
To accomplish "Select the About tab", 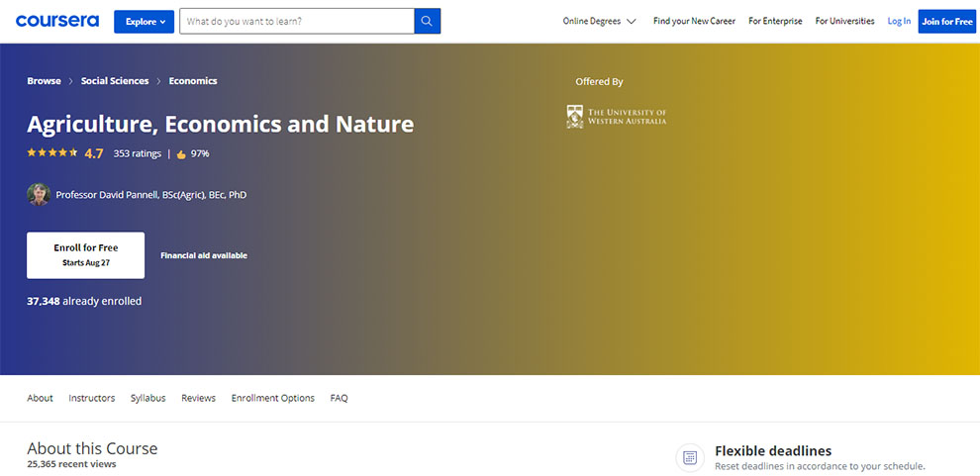I will (x=40, y=398).
